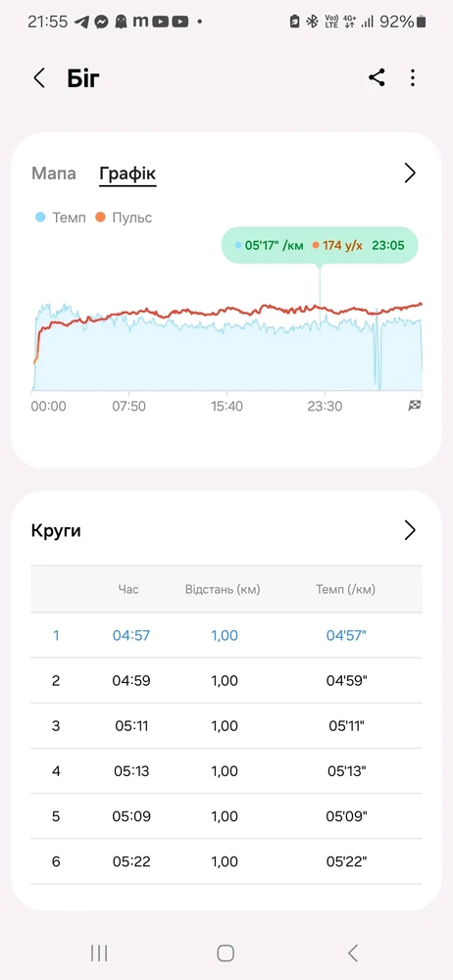Select lap 1 row with 04:57

[226, 635]
